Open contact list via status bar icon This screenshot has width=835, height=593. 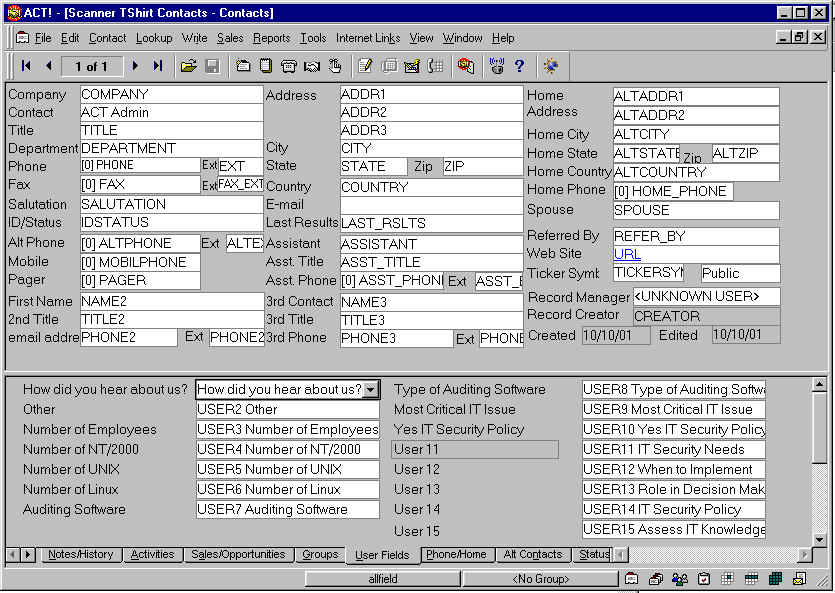click(x=656, y=579)
